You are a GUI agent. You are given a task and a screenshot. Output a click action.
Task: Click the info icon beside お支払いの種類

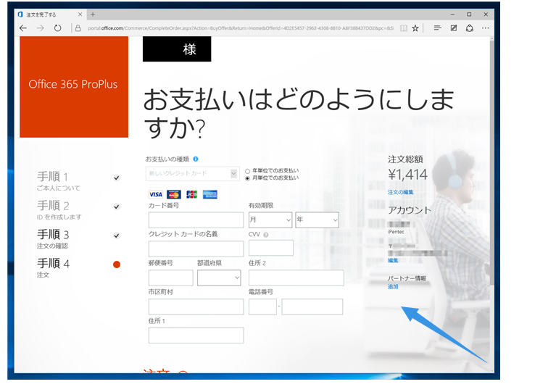coord(196,159)
